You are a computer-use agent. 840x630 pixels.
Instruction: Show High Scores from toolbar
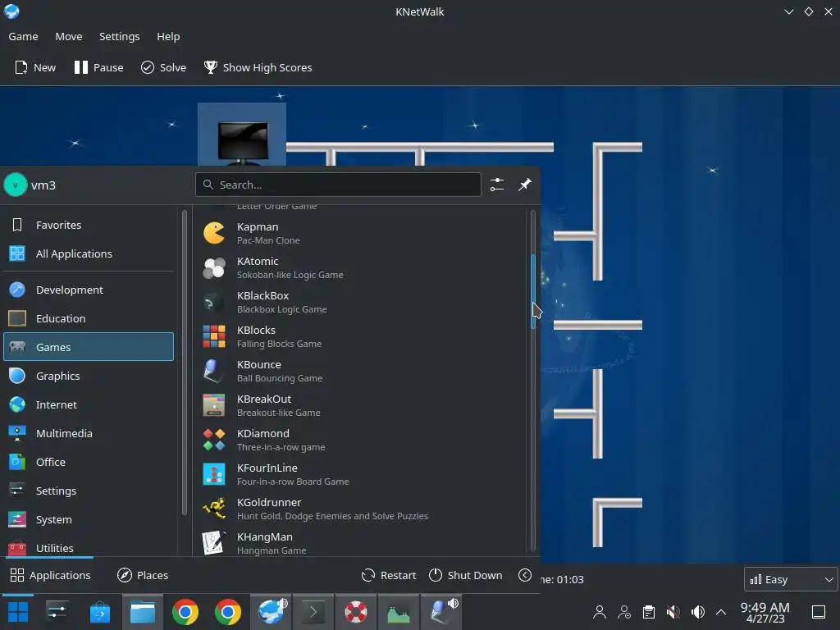point(258,67)
